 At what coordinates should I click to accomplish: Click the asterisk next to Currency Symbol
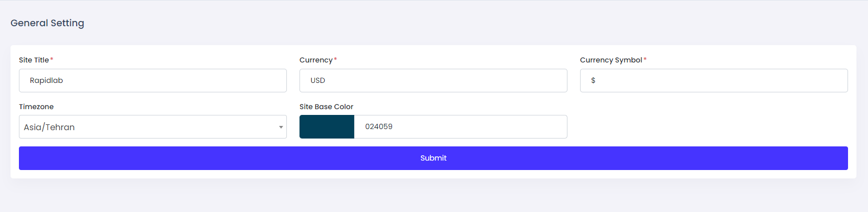645,59
